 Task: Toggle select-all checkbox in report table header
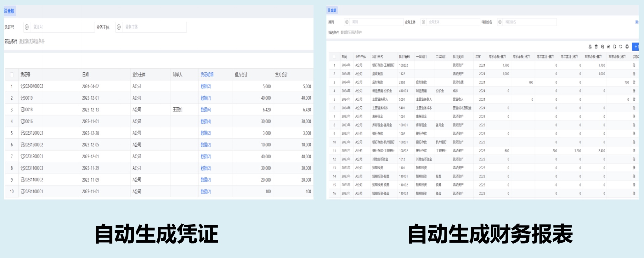point(334,57)
